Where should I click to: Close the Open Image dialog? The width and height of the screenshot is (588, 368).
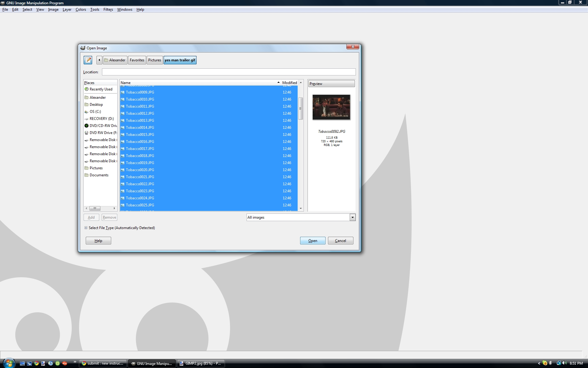click(x=353, y=47)
